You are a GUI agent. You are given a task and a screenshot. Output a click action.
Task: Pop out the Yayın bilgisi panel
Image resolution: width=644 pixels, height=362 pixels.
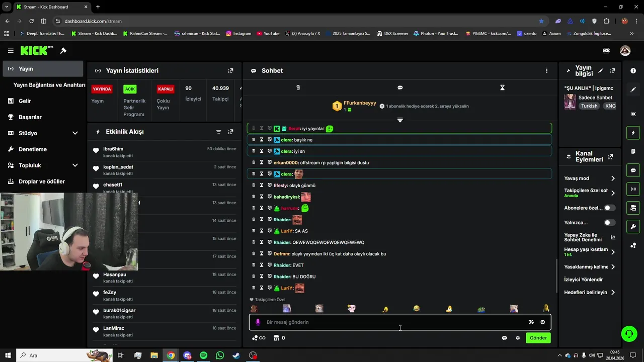613,71
